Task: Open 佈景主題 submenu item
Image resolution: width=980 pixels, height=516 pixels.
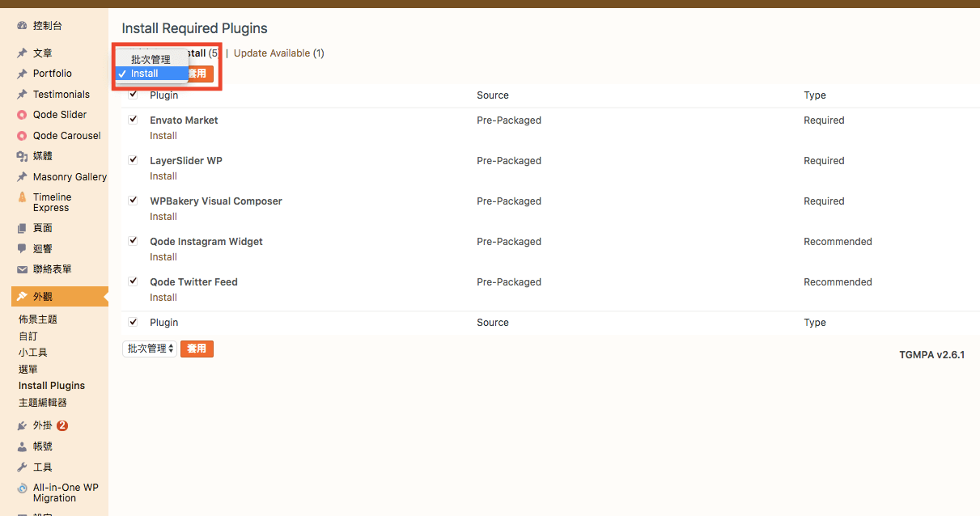Action: pos(38,319)
